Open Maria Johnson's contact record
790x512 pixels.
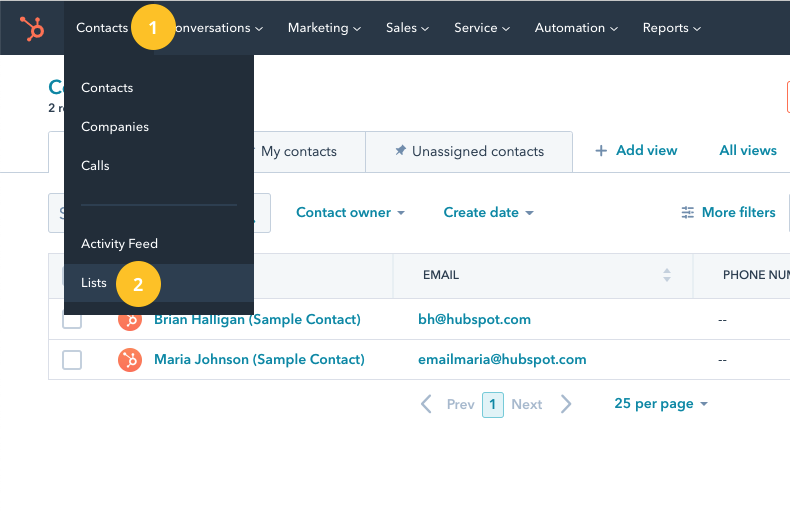258,360
